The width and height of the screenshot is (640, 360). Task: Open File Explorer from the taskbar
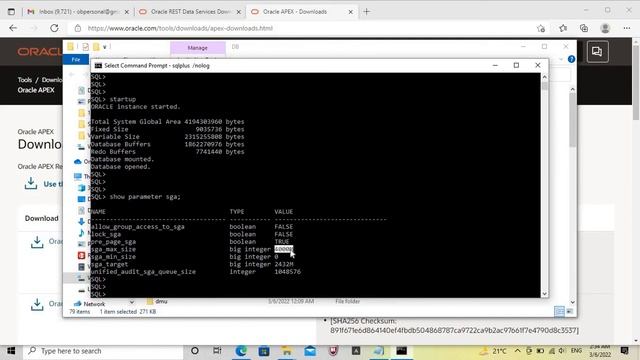(287, 351)
